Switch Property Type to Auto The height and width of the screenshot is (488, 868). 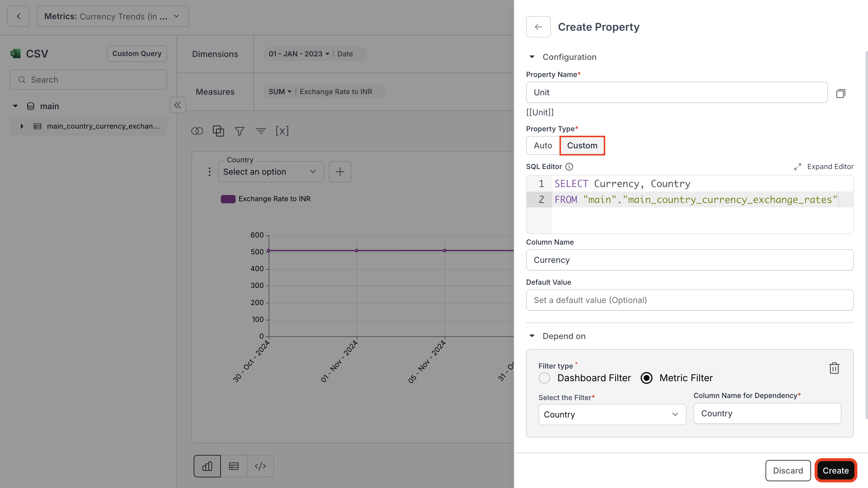click(x=543, y=145)
